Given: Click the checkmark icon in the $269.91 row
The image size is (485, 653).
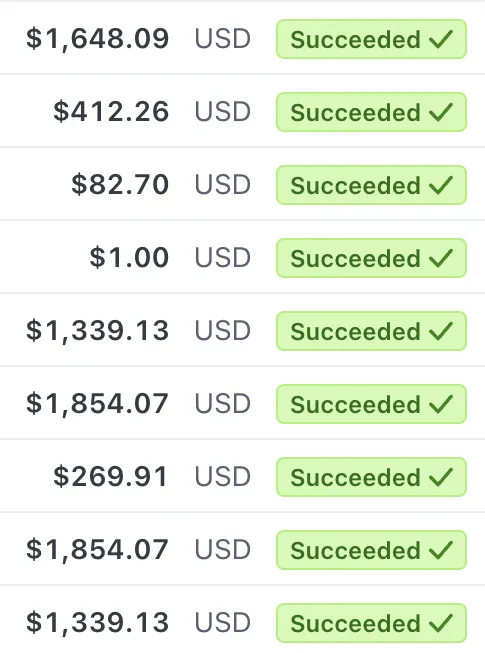Looking at the screenshot, I should (440, 477).
